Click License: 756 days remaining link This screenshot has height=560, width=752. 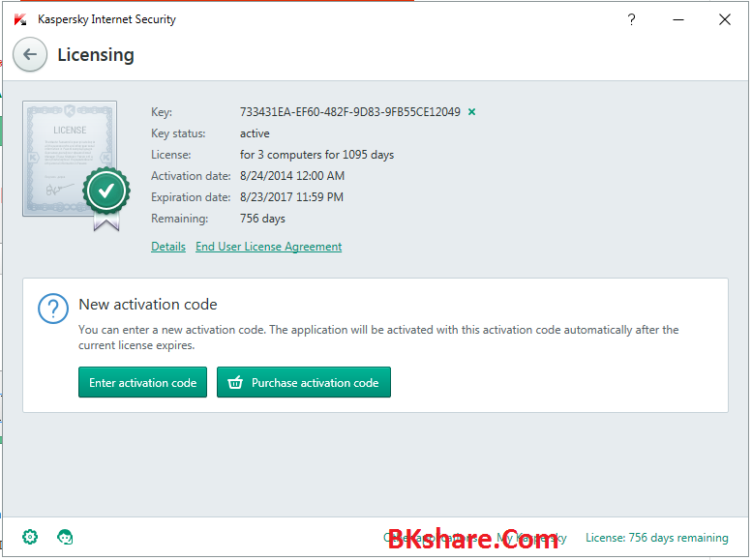point(656,538)
